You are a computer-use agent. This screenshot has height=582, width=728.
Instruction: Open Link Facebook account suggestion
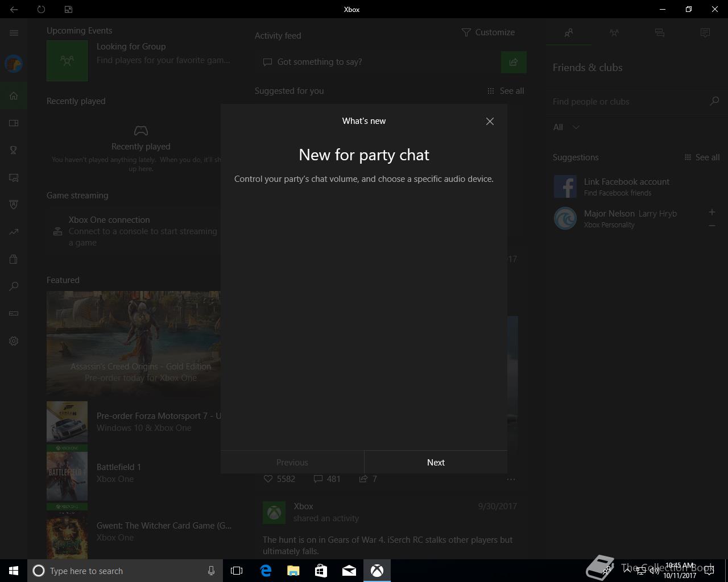[636, 186]
